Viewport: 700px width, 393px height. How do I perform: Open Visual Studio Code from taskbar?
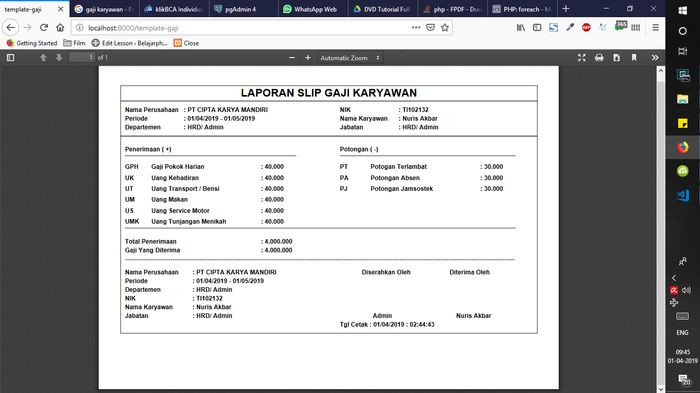click(x=683, y=196)
